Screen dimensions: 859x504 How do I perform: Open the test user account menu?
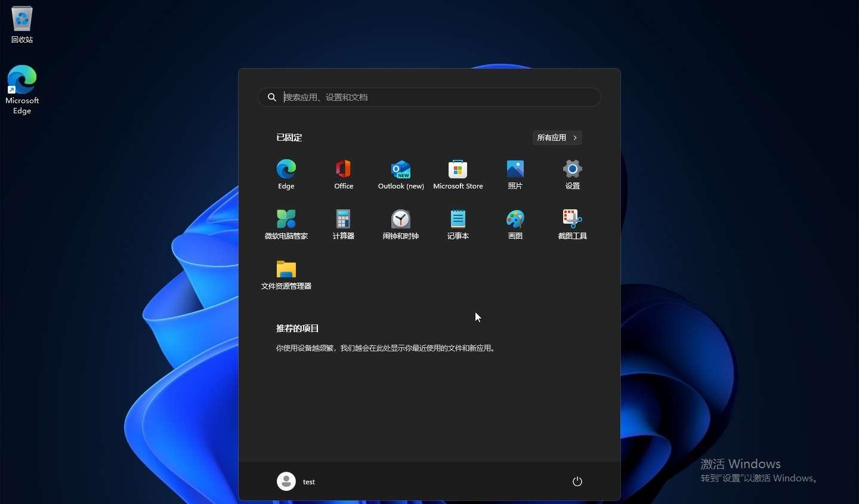point(296,481)
